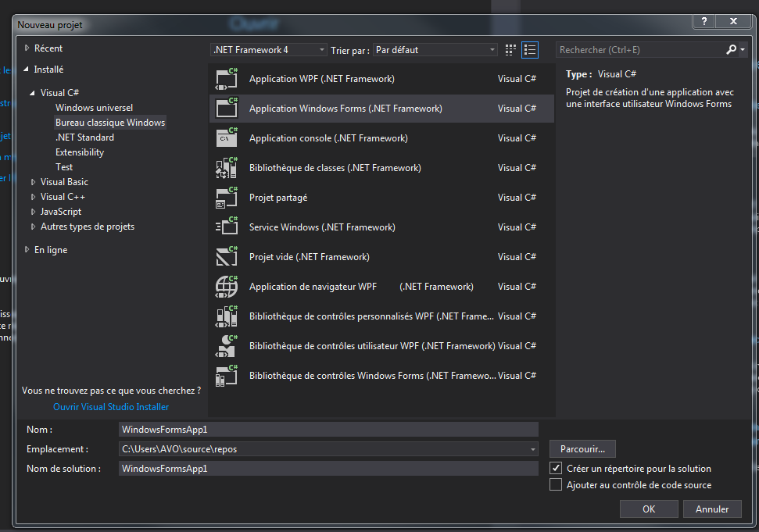Close the Nouveau projet dialog

pyautogui.click(x=733, y=21)
